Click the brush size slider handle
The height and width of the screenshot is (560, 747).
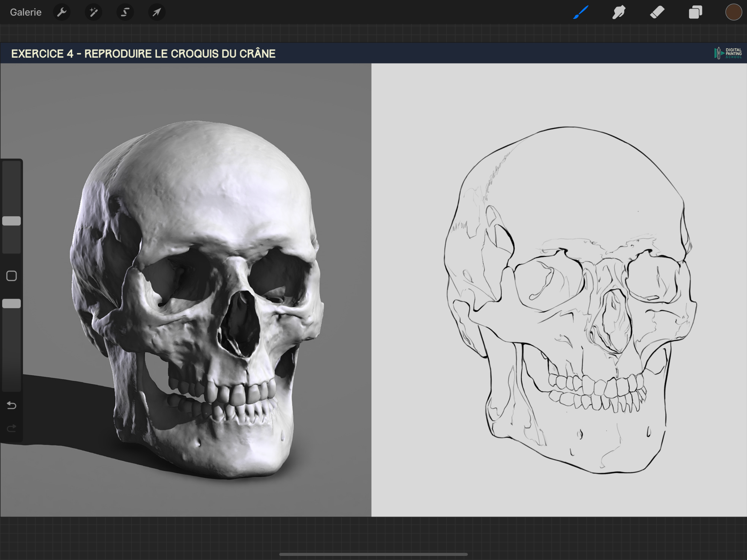(11, 221)
